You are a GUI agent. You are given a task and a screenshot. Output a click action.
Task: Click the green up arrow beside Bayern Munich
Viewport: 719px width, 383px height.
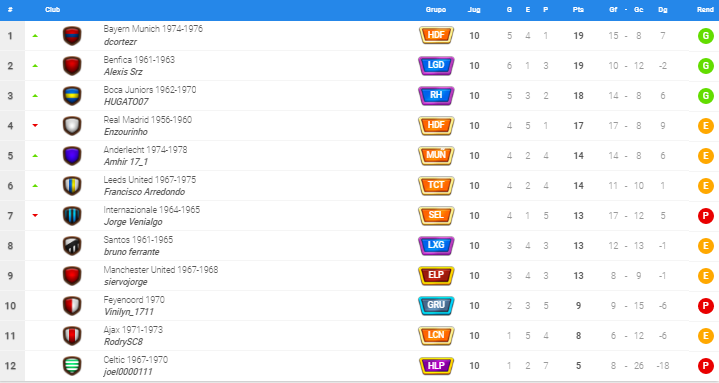[x=35, y=36]
